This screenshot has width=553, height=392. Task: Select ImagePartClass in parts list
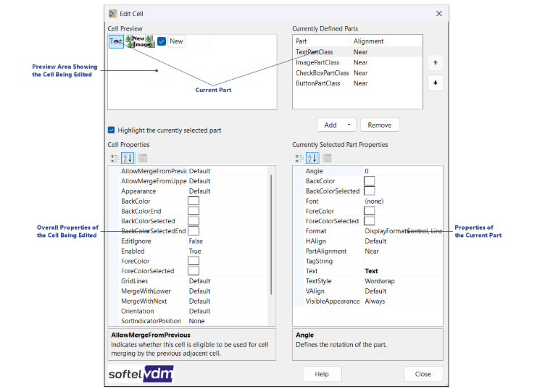coord(357,62)
